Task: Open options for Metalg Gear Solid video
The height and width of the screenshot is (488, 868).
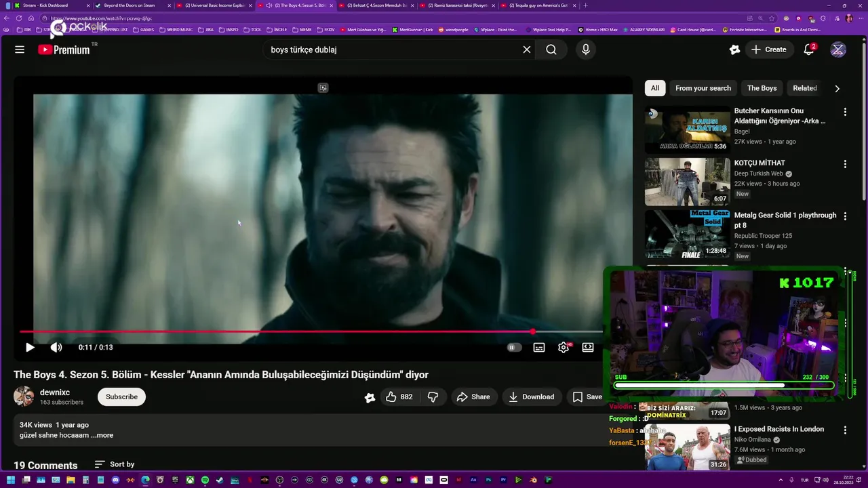Action: pyautogui.click(x=845, y=216)
